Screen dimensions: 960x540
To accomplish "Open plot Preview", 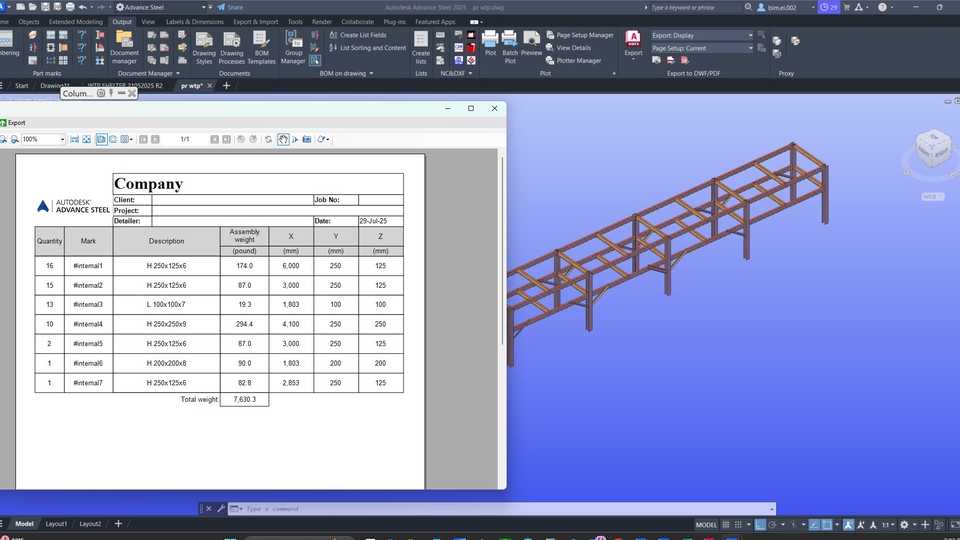I will point(532,44).
